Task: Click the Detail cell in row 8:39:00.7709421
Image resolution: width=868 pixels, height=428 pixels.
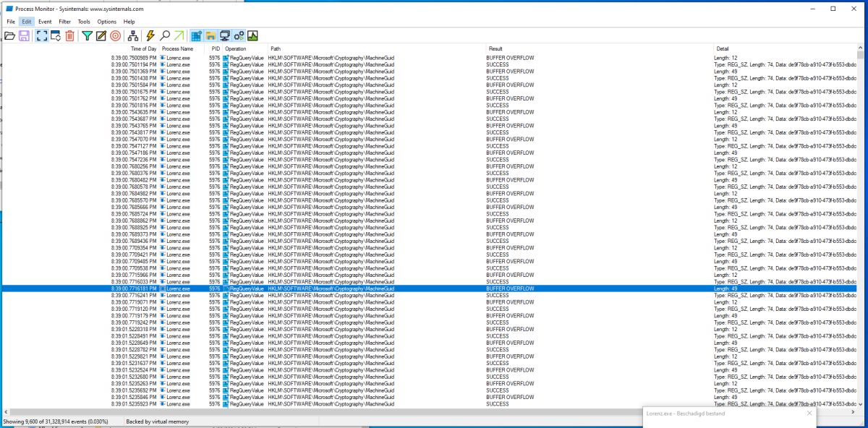Action: pyautogui.click(x=785, y=254)
